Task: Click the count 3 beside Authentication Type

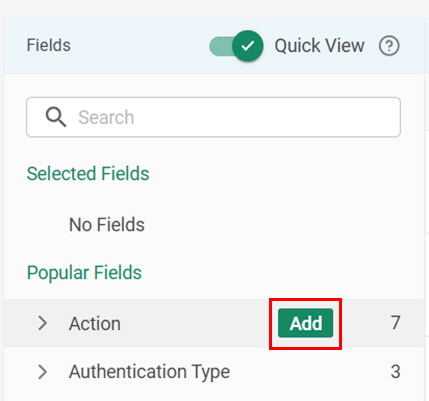Action: [x=395, y=372]
